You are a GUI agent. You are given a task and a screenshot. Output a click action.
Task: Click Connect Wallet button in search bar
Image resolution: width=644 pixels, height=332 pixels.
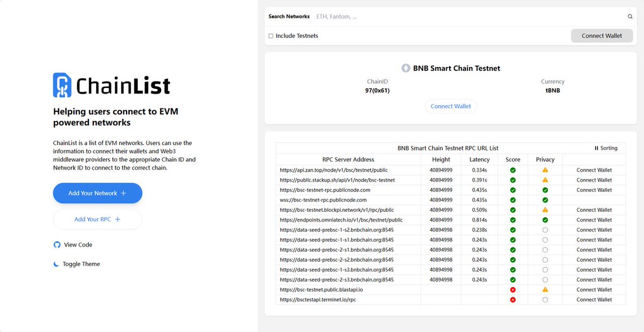coord(602,36)
